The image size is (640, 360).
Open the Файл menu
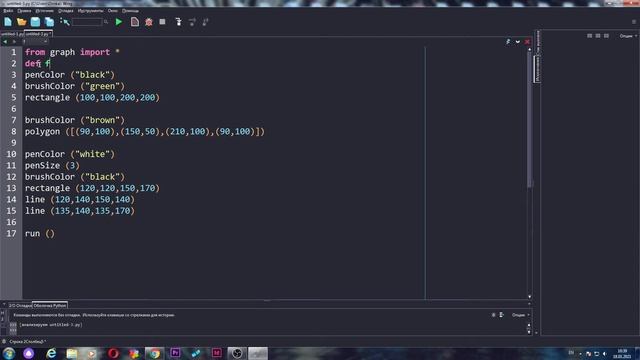click(x=8, y=11)
